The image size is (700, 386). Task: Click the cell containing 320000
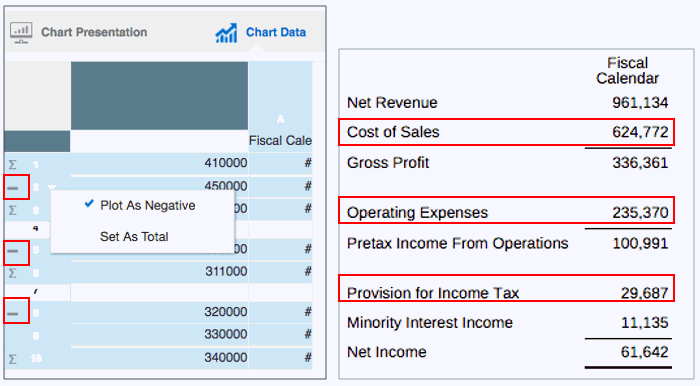tap(159, 311)
